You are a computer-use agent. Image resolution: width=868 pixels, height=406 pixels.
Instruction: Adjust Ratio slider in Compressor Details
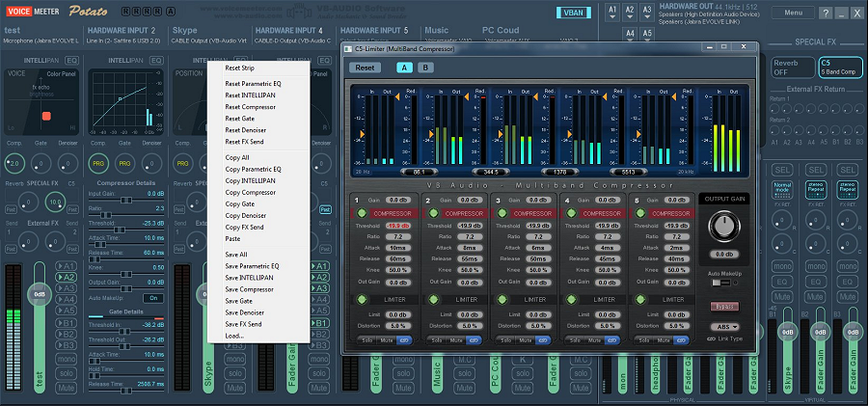click(x=107, y=214)
